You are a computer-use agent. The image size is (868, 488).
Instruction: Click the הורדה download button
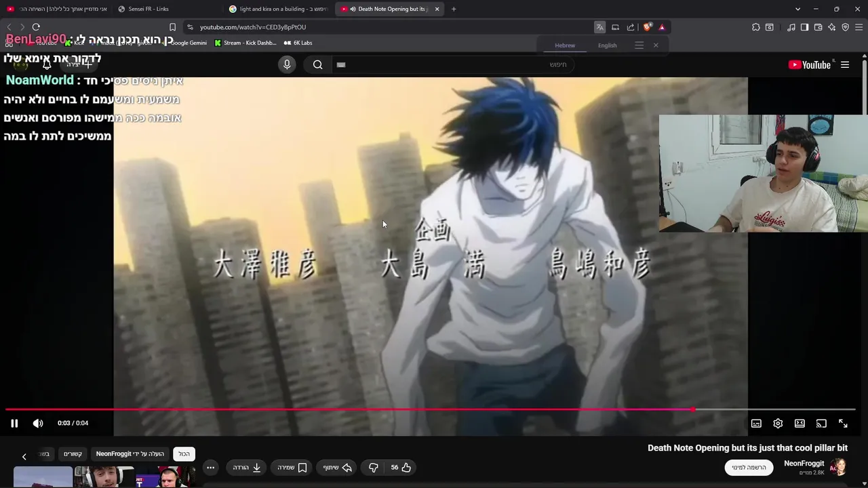[x=247, y=468]
